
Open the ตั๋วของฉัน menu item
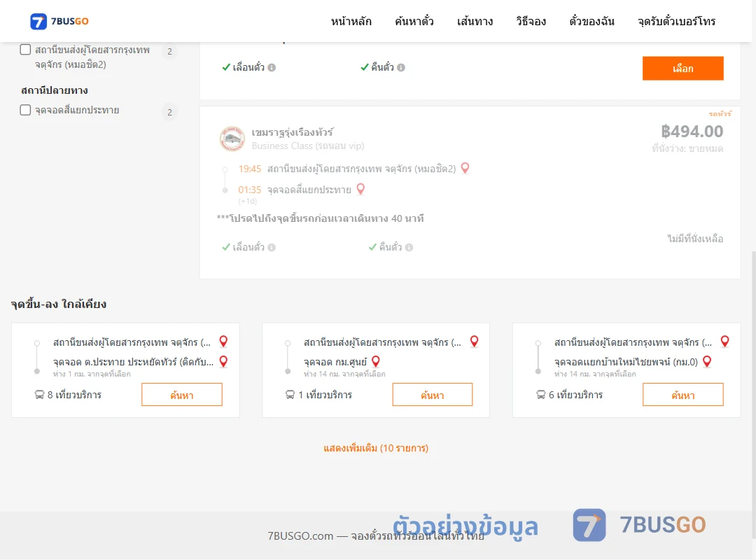591,21
